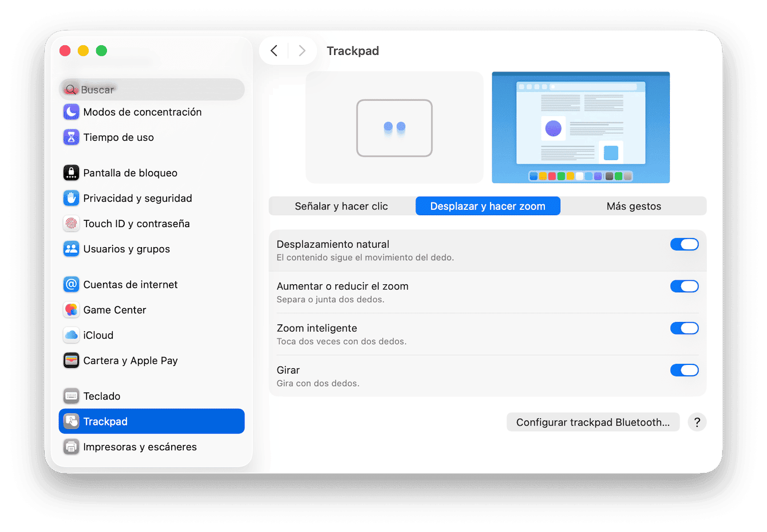The width and height of the screenshot is (767, 532).
Task: Click the Trackpad icon in sidebar
Action: [71, 422]
